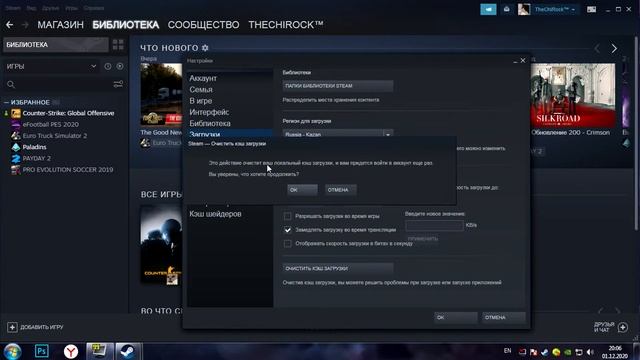Open the SILKROAD news thumbnail
This screenshot has width=640, height=360.
pyautogui.click(x=573, y=95)
